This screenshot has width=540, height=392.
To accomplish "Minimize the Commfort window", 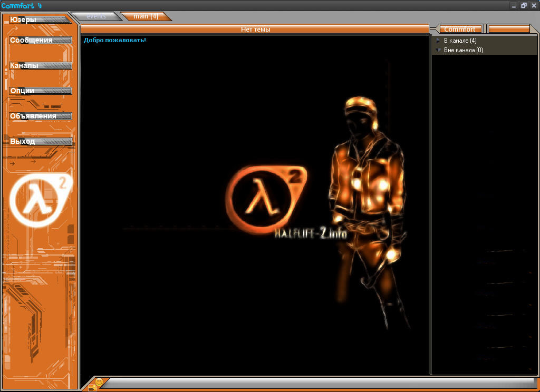I will click(514, 5).
